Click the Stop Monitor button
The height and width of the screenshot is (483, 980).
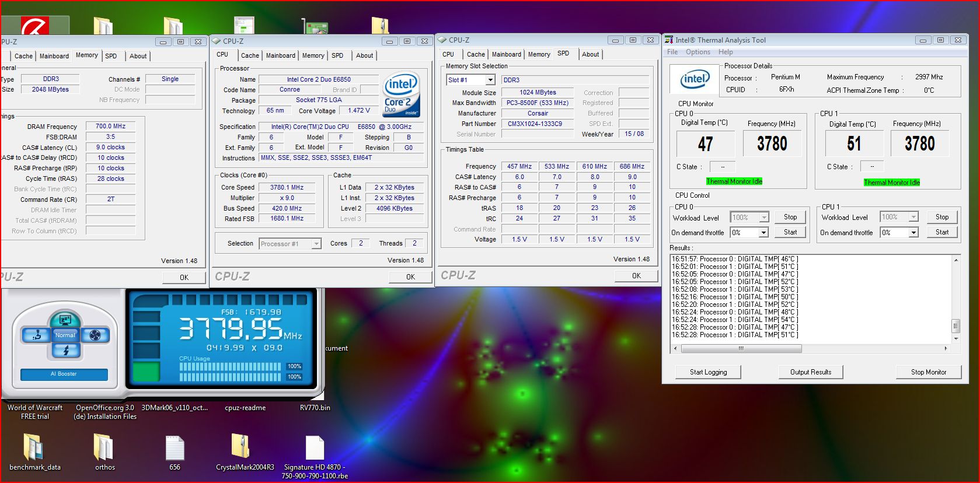pos(929,372)
